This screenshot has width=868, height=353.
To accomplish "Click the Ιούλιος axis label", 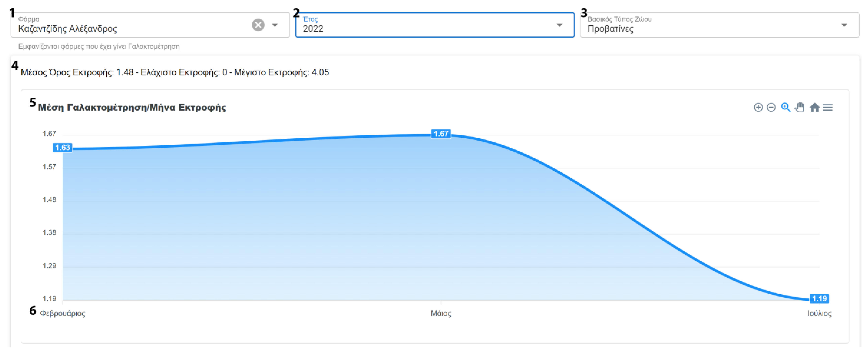I will click(819, 313).
